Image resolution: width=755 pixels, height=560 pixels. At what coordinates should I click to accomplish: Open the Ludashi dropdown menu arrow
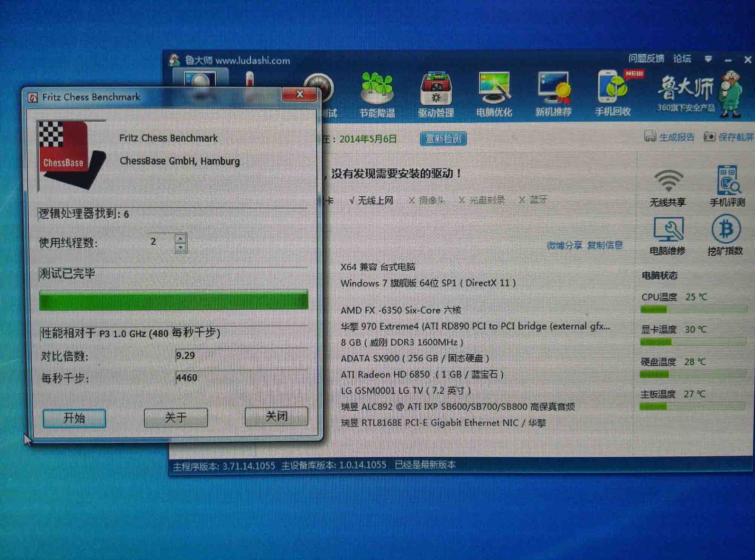[x=708, y=59]
